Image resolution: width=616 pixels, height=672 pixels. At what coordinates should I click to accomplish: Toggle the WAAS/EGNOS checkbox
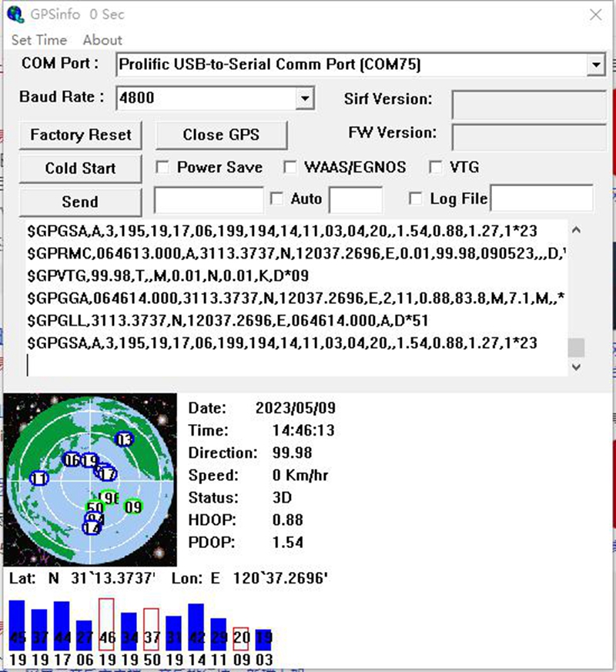pos(290,167)
